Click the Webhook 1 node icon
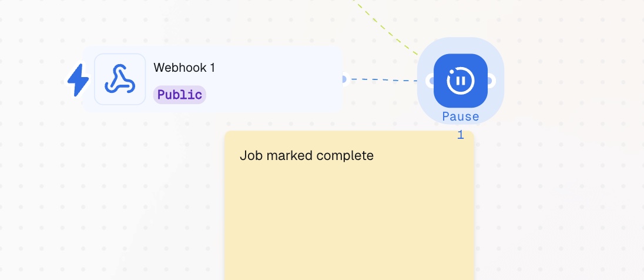This screenshot has height=280, width=644. pyautogui.click(x=120, y=79)
